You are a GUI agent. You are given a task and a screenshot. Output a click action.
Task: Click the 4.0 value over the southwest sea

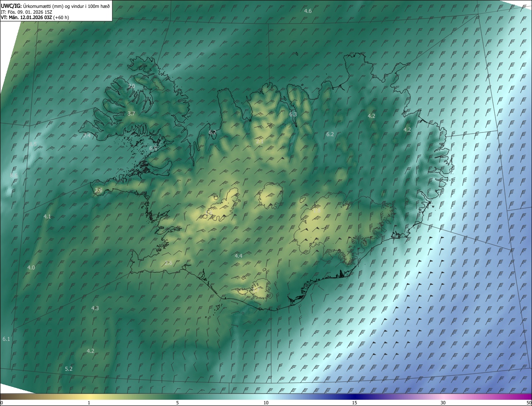tap(31, 267)
